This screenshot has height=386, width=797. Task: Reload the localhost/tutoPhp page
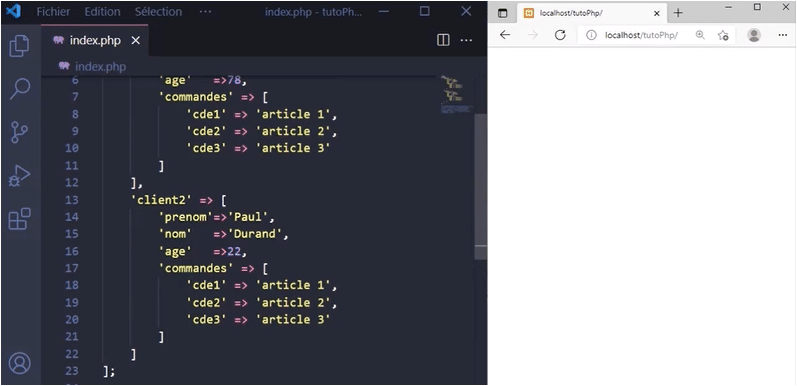[x=560, y=35]
